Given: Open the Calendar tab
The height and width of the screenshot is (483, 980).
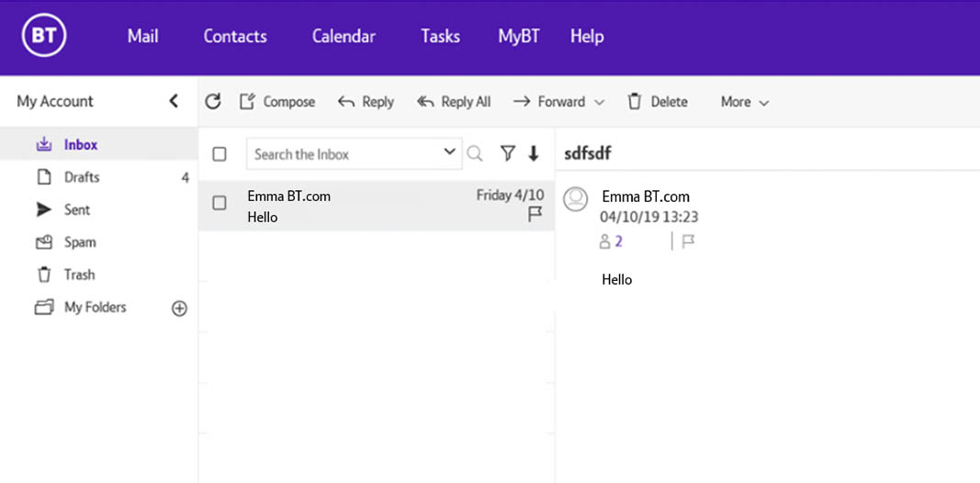Looking at the screenshot, I should click(344, 37).
